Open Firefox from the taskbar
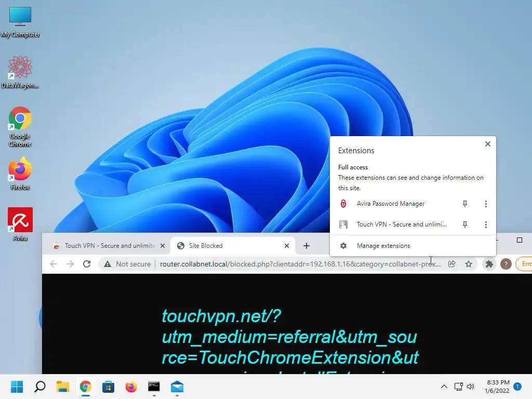 pos(131,387)
